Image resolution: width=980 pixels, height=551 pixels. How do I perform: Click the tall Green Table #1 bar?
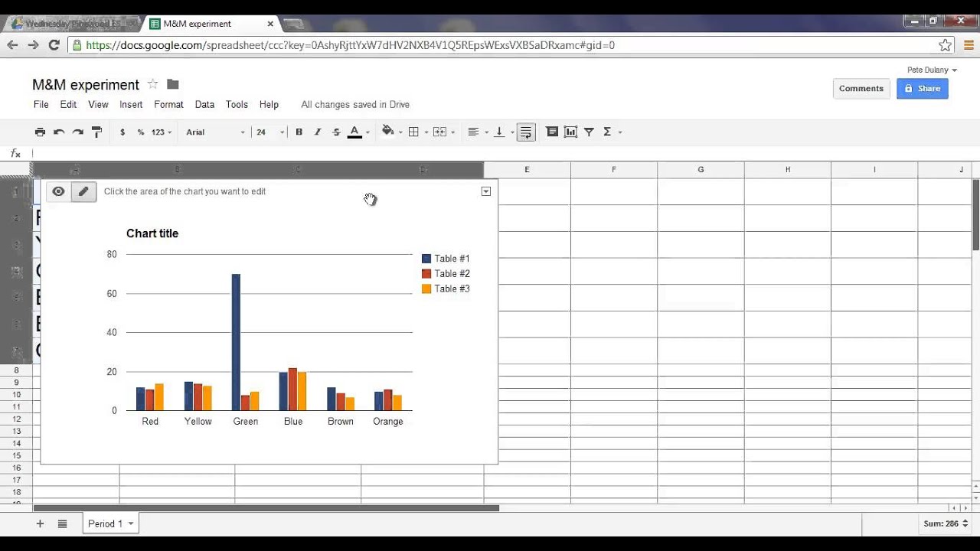236,342
